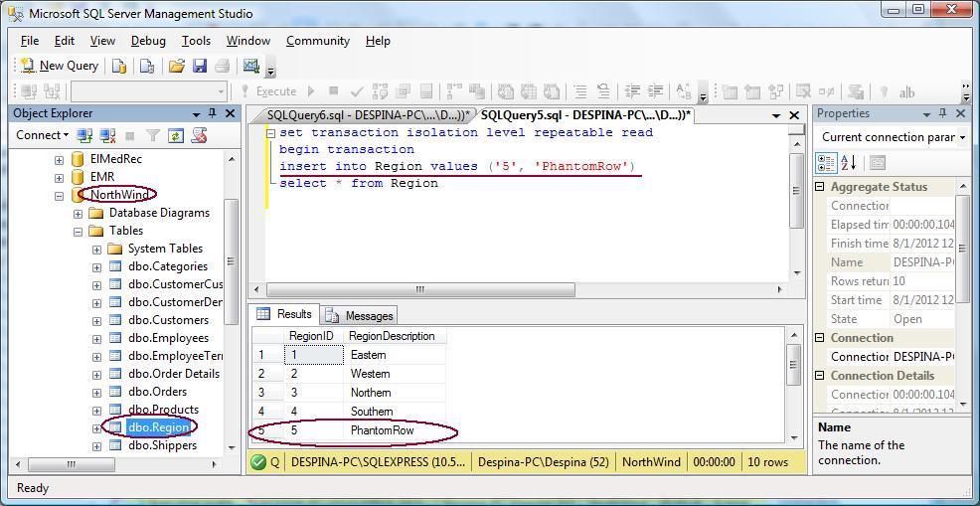The image size is (980, 506).
Task: Open the active files list dropdown
Action: (x=776, y=115)
